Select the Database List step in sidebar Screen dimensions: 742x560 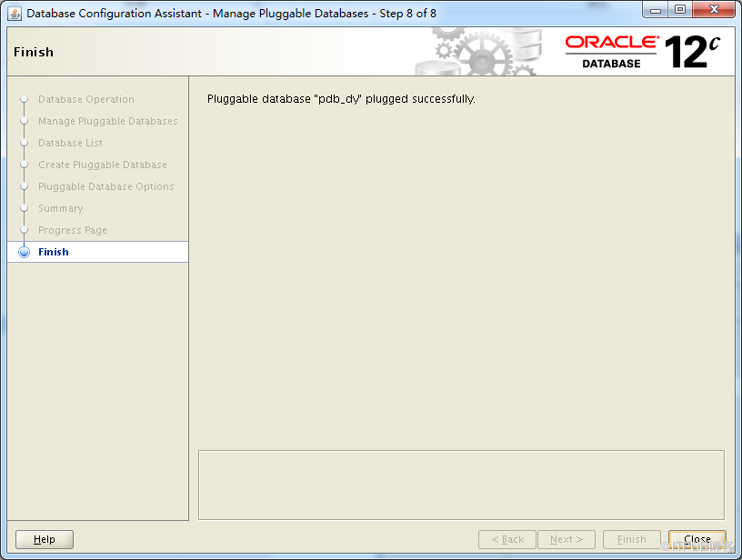point(68,143)
